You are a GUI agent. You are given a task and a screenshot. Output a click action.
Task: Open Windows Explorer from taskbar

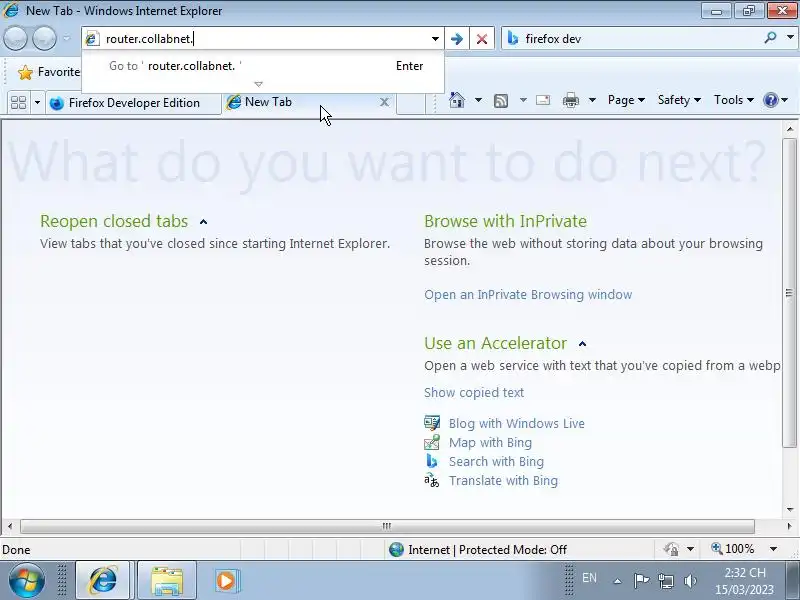pos(166,581)
